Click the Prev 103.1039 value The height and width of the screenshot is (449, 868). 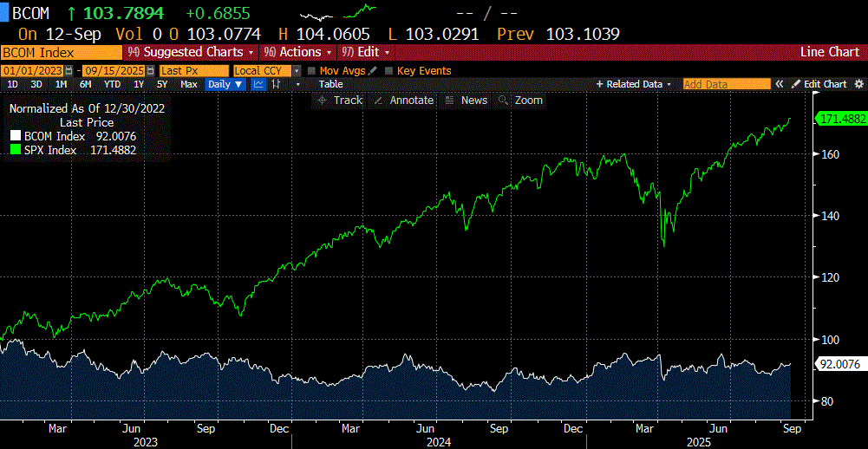pos(558,35)
